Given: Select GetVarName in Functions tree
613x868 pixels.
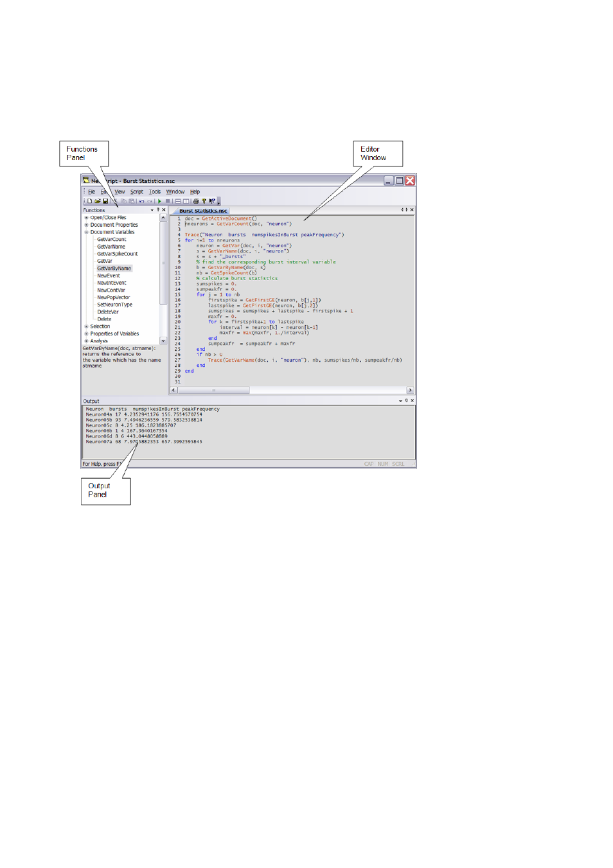Looking at the screenshot, I should [111, 247].
